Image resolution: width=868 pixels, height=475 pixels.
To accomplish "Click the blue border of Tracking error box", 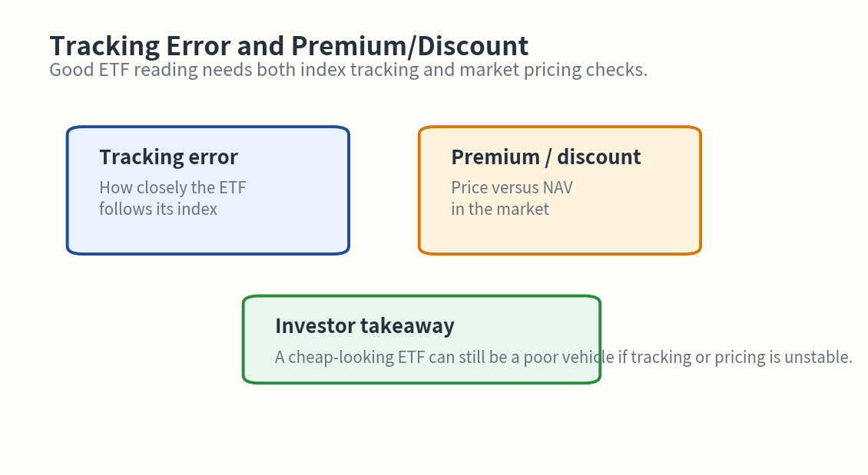I will [x=68, y=190].
